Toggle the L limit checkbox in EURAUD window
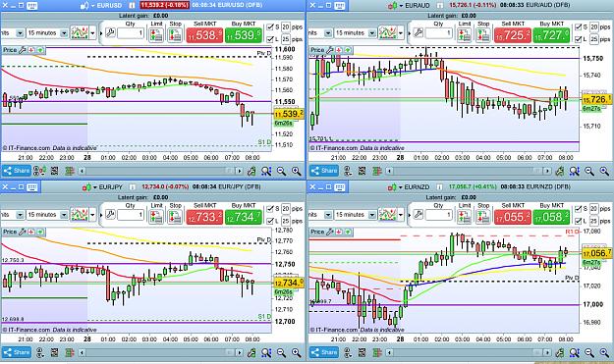The height and width of the screenshot is (364, 614). [578, 39]
